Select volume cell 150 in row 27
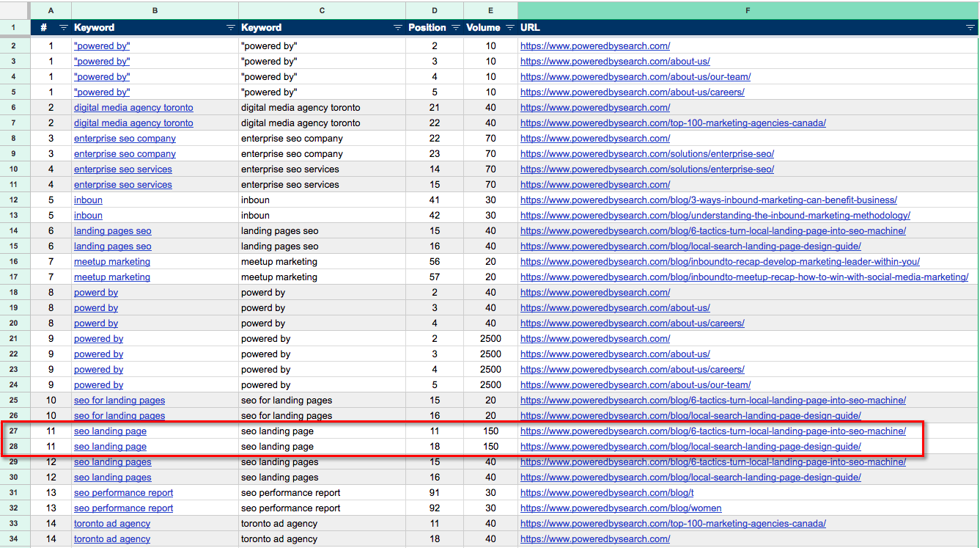 (x=490, y=431)
